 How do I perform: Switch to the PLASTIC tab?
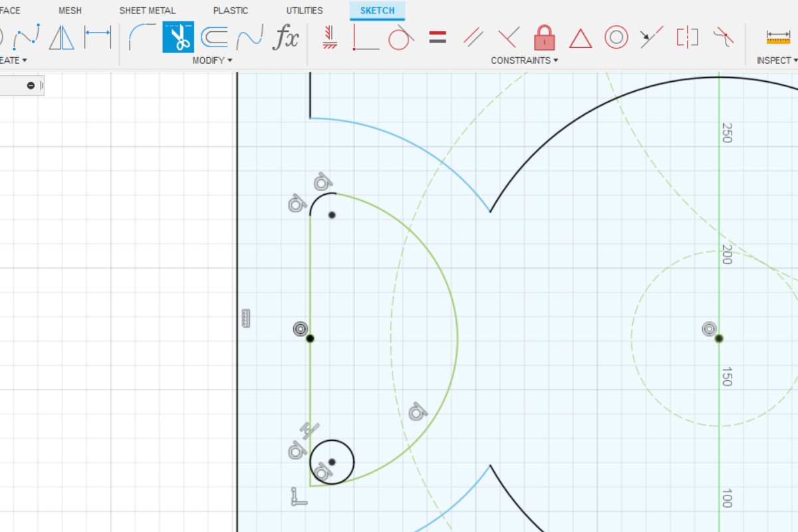(231, 11)
